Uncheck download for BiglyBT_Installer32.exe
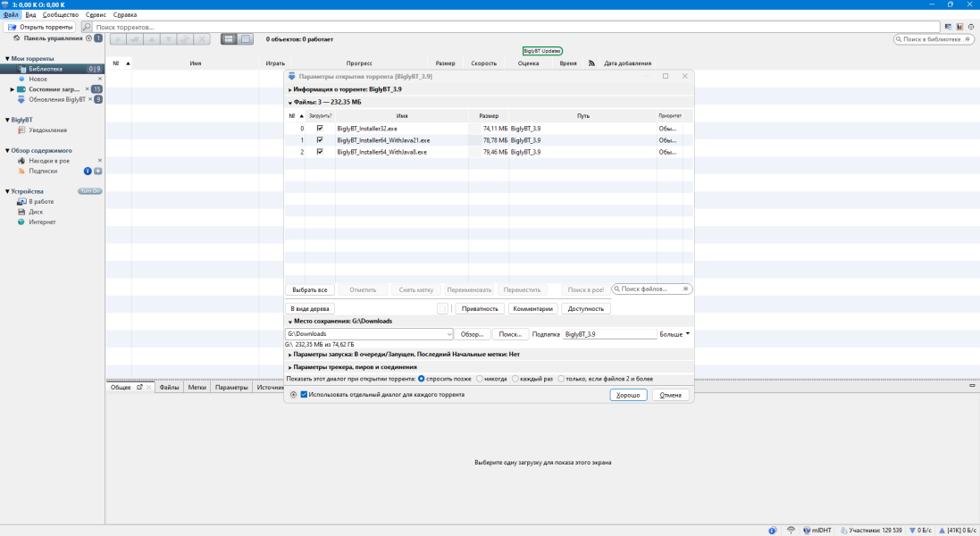This screenshot has width=980, height=536. 320,129
